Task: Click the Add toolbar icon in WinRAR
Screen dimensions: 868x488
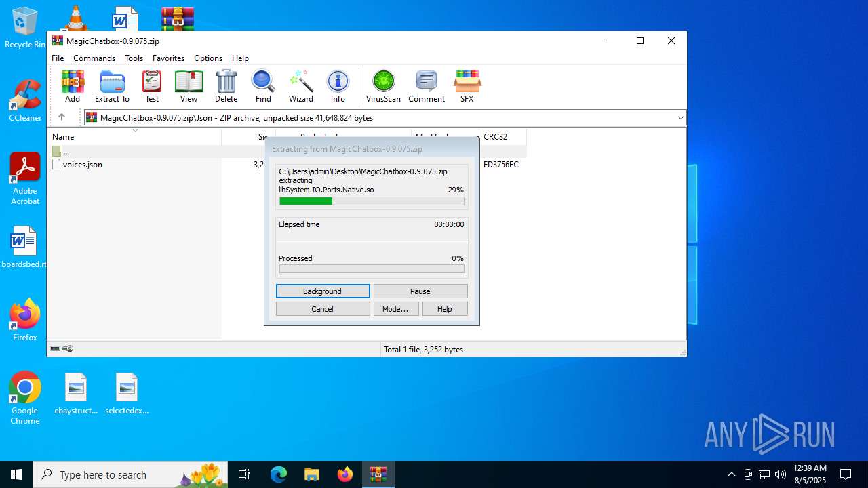Action: click(73, 86)
